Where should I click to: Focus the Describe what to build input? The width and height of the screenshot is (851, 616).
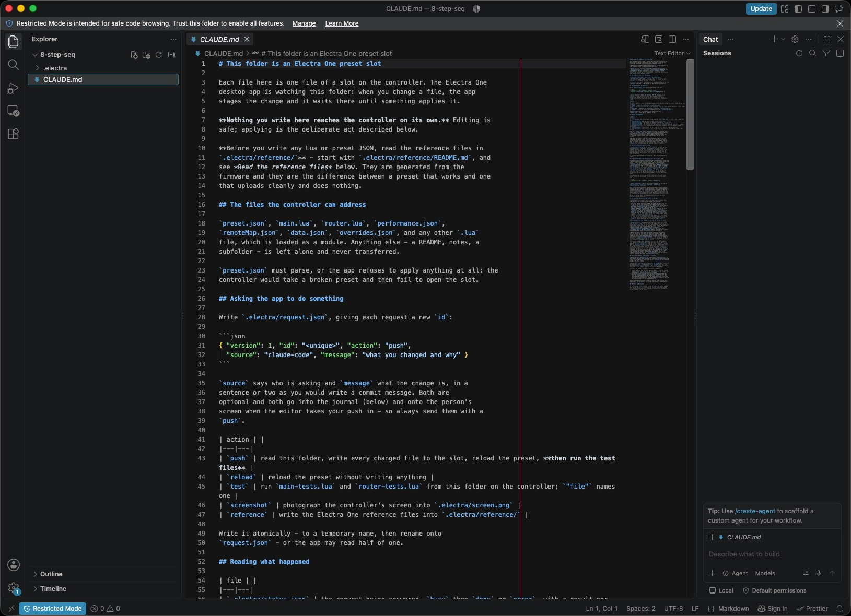(772, 554)
